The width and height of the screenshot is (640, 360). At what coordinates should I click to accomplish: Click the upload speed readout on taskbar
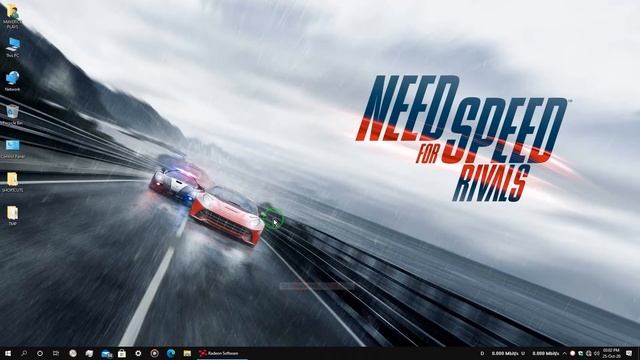[x=546, y=353]
